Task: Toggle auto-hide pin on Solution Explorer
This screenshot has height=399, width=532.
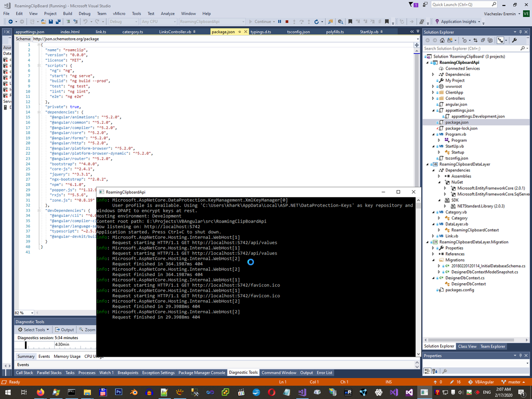Action: click(520, 32)
